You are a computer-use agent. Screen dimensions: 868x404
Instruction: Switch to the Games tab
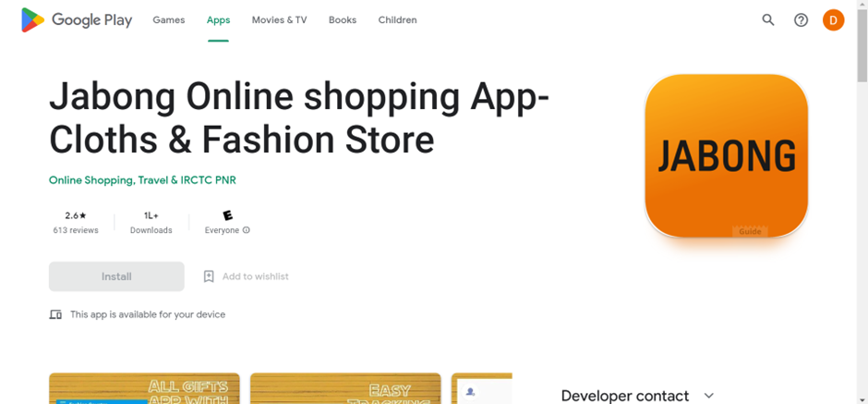[x=169, y=20]
